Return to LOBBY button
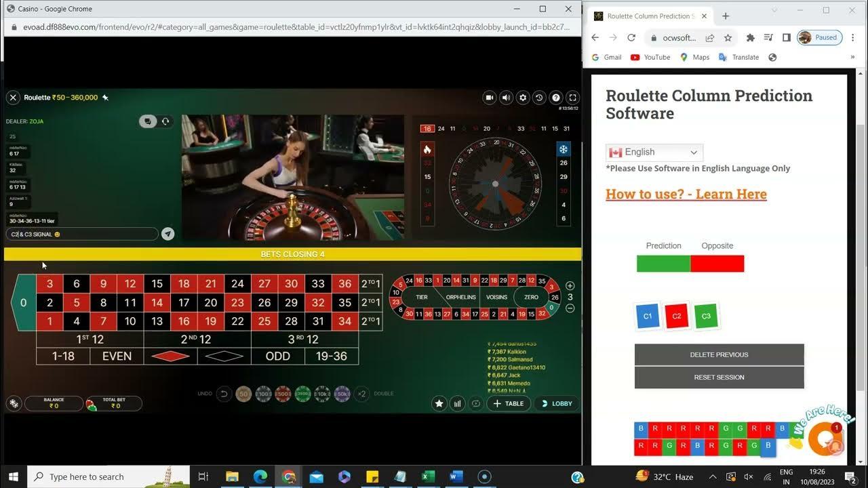Screen dimensions: 868x488 point(557,403)
